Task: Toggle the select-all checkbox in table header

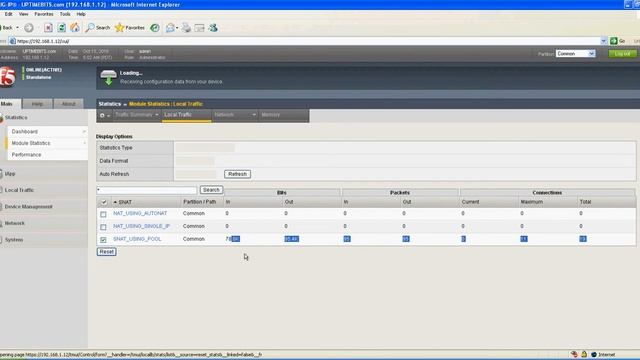Action: click(x=104, y=202)
